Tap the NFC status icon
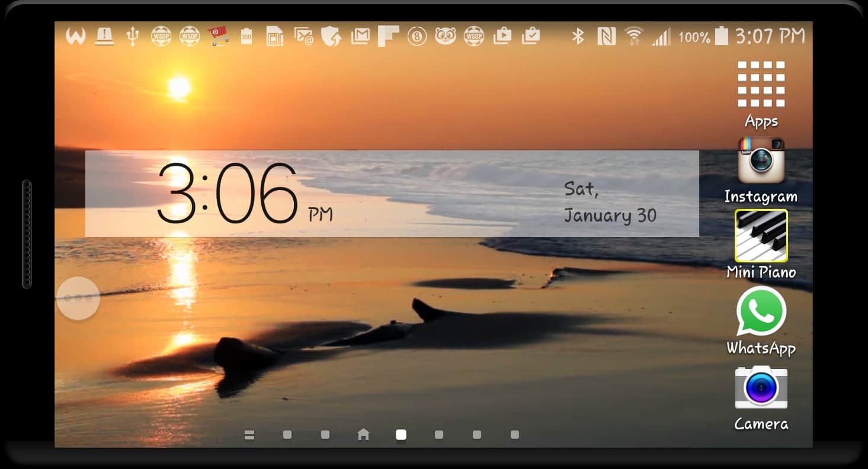This screenshot has height=469, width=868. pyautogui.click(x=606, y=37)
